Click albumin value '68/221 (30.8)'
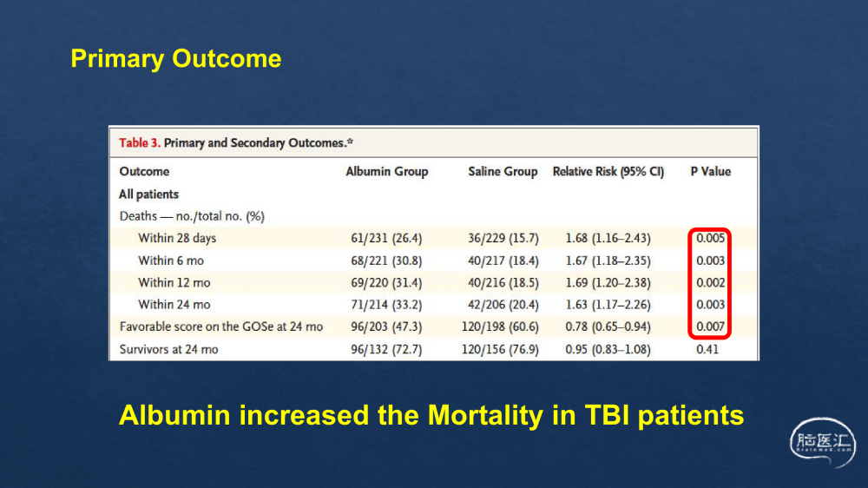868x488 pixels. coord(386,260)
